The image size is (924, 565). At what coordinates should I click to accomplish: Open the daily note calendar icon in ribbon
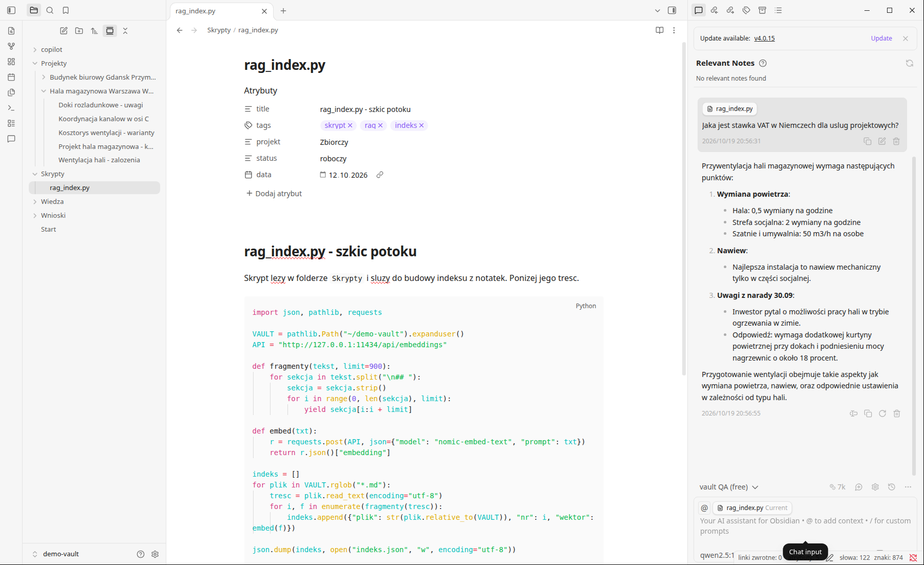(x=11, y=77)
